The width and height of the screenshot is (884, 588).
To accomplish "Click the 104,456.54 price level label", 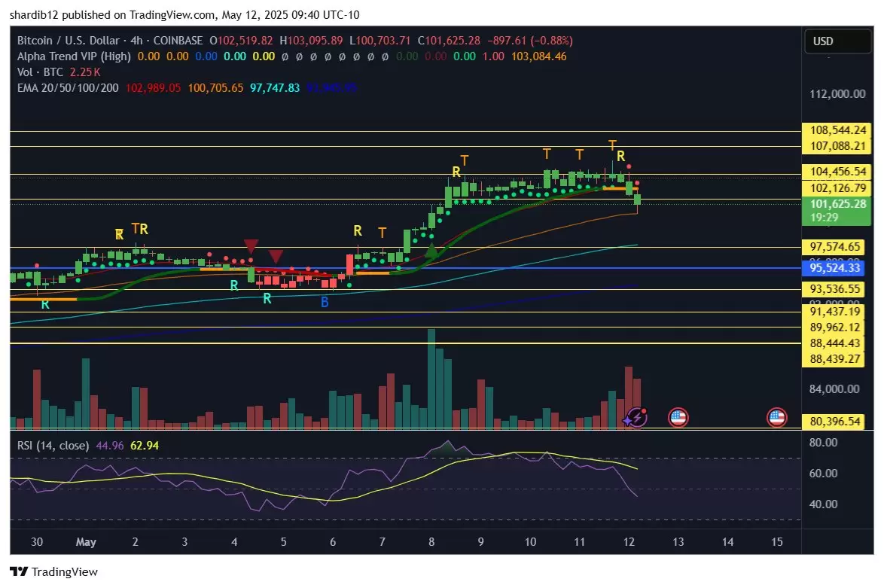I will click(x=837, y=172).
